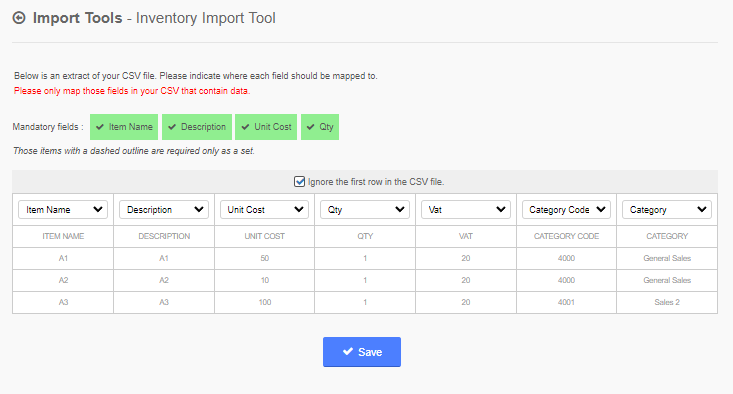Open the Unit Cost mapping dropdown
Viewport: 733px width, 394px height.
click(264, 209)
